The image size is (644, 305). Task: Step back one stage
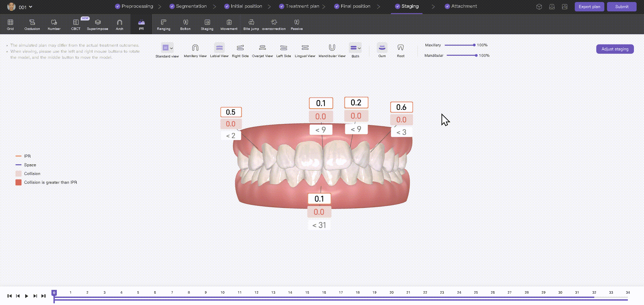click(x=18, y=296)
